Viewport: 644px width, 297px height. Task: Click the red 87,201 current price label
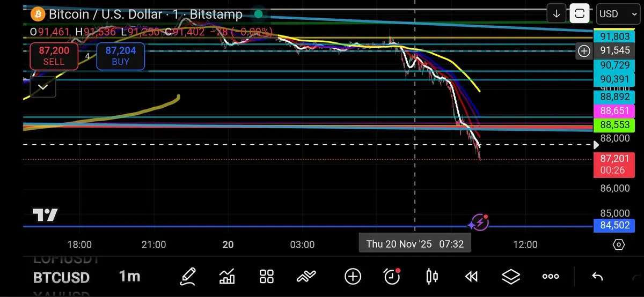click(614, 165)
